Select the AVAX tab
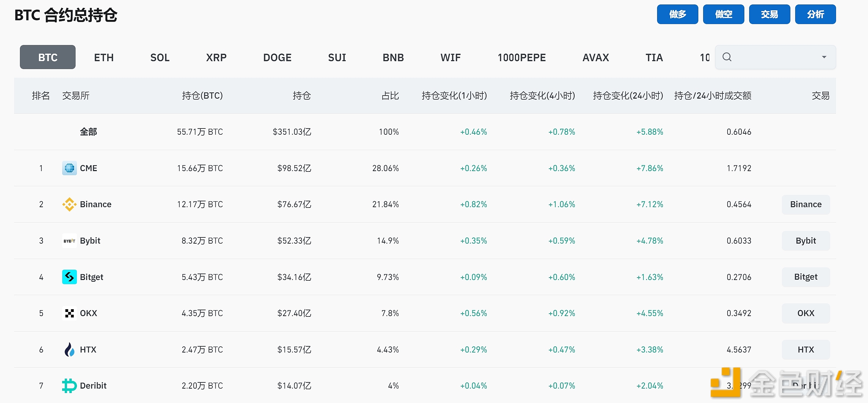Viewport: 868px width, 403px height. tap(596, 57)
